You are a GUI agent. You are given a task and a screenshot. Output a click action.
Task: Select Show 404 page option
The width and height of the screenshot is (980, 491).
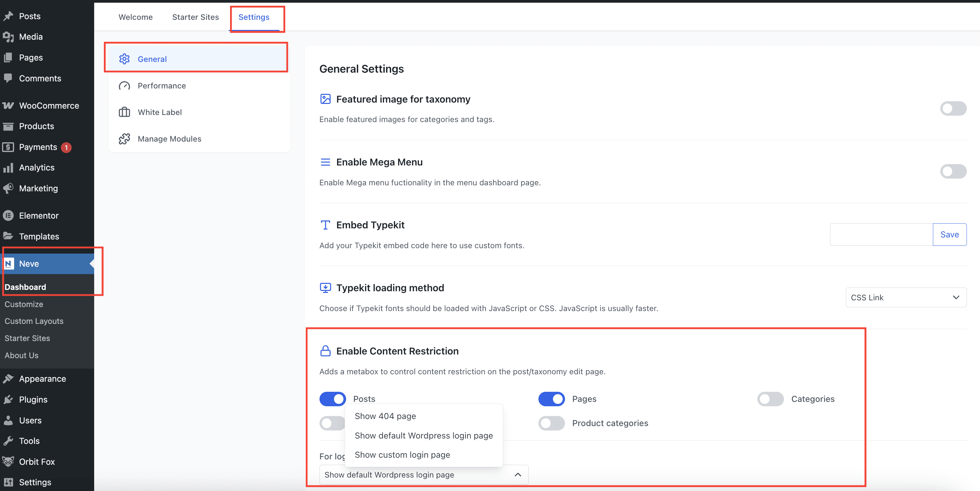pos(385,416)
